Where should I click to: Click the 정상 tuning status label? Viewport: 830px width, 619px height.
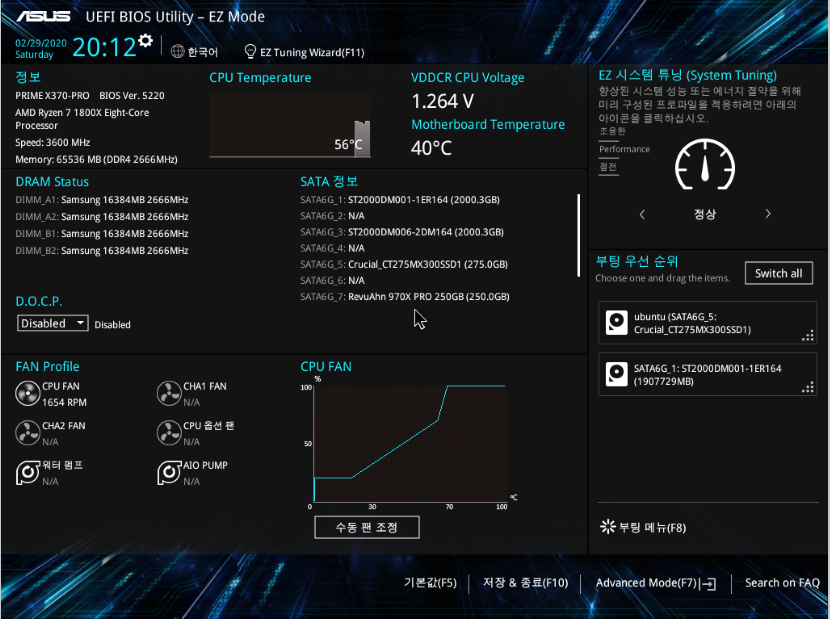click(705, 214)
